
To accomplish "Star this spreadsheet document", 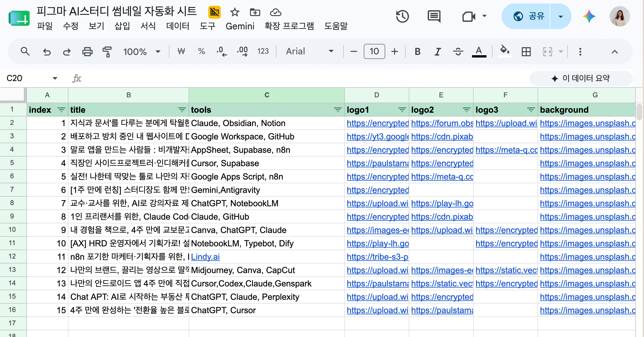I will click(x=234, y=12).
